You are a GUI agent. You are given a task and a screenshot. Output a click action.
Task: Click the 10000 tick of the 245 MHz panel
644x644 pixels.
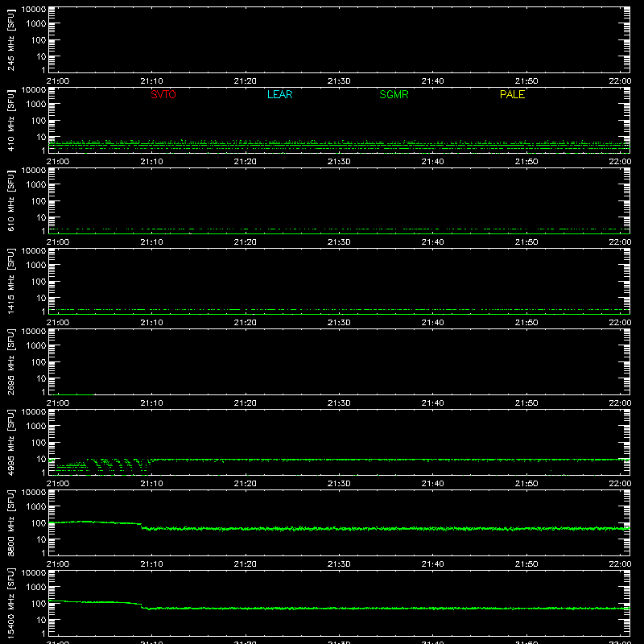click(33, 10)
